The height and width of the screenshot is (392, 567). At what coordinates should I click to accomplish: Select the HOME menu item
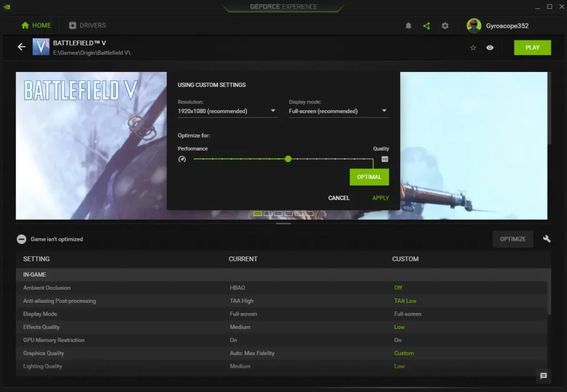(x=35, y=25)
